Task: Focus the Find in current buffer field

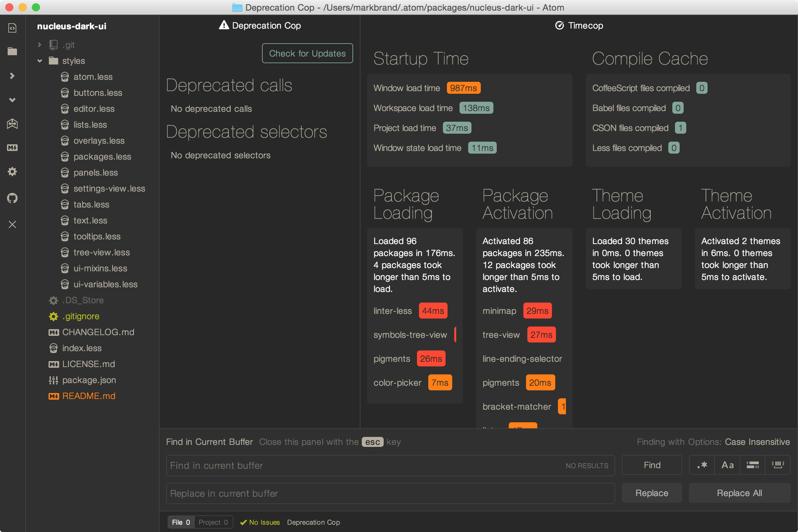Action: [390, 465]
